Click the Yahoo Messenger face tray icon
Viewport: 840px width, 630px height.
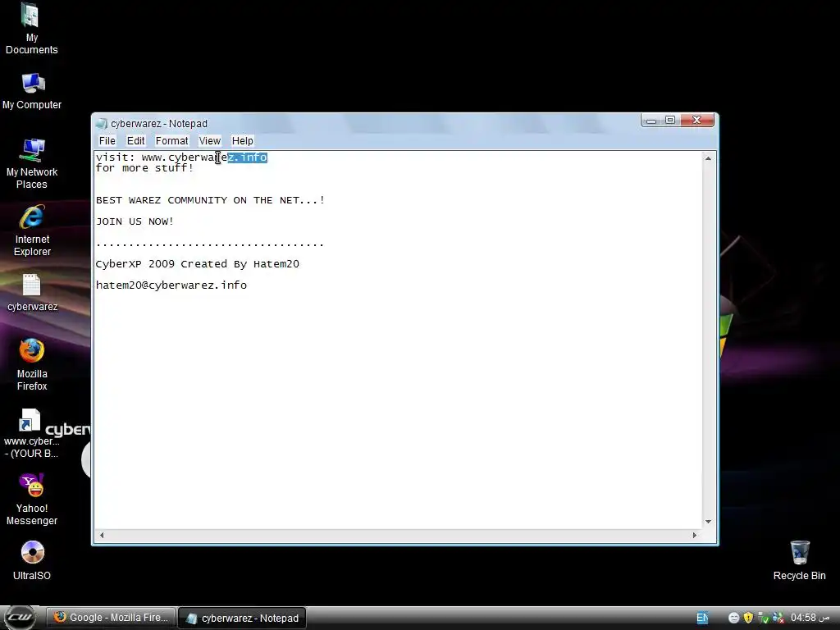(734, 618)
